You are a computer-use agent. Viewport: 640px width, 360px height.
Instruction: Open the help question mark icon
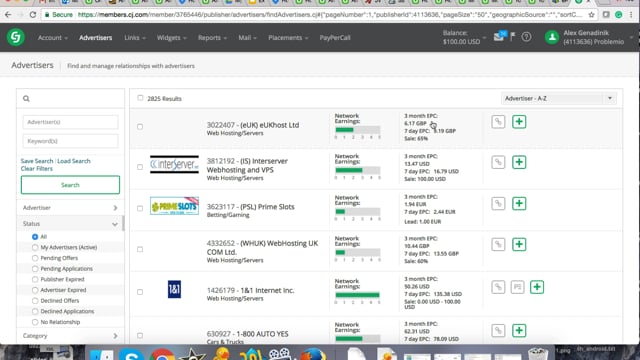pyautogui.click(x=526, y=37)
